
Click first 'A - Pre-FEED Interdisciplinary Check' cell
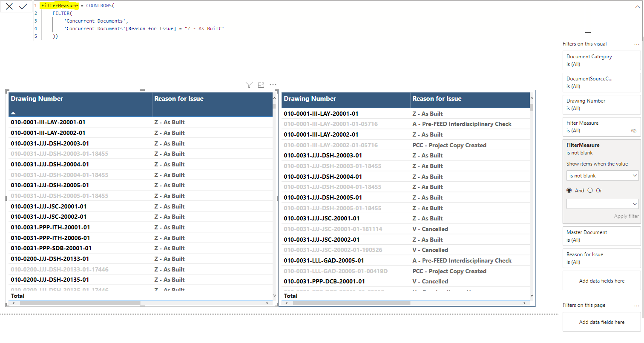(x=462, y=124)
